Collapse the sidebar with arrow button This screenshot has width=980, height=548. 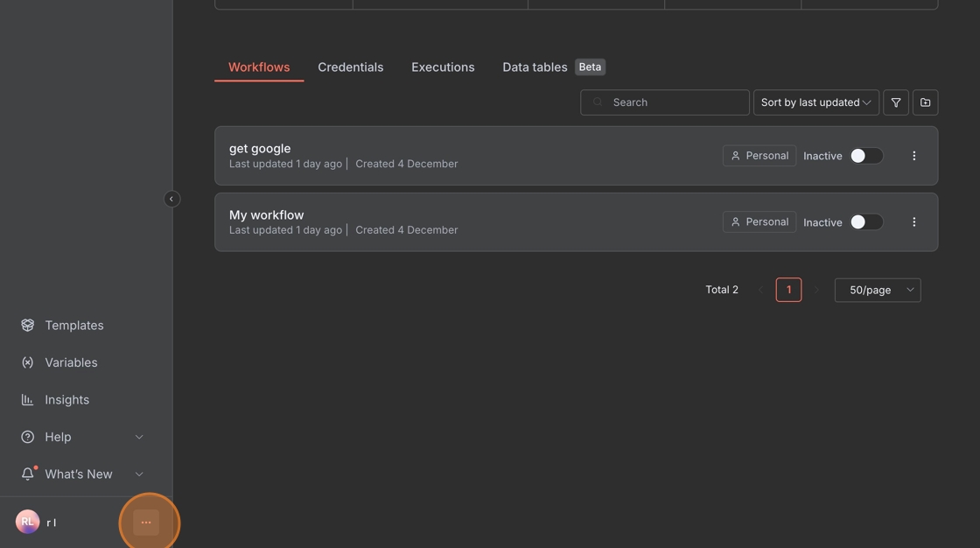click(x=171, y=199)
